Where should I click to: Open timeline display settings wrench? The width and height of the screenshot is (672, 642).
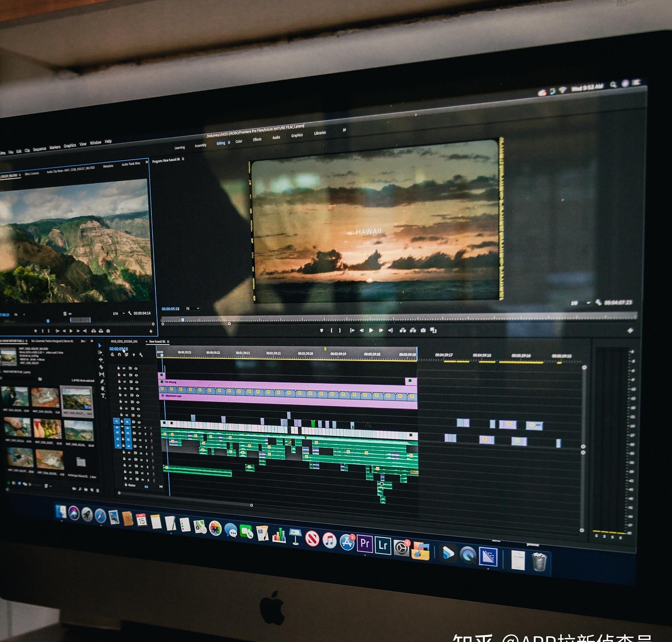point(141,355)
